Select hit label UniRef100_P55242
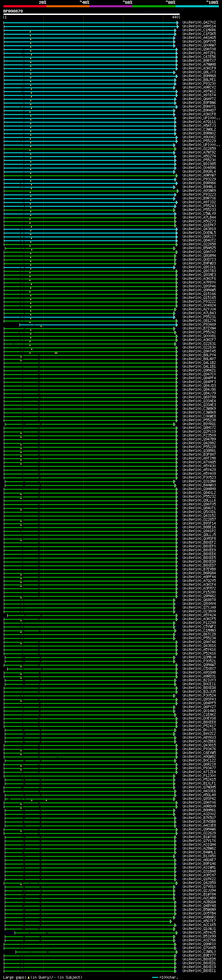Viewport: 222px width, 980px height. click(199, 332)
